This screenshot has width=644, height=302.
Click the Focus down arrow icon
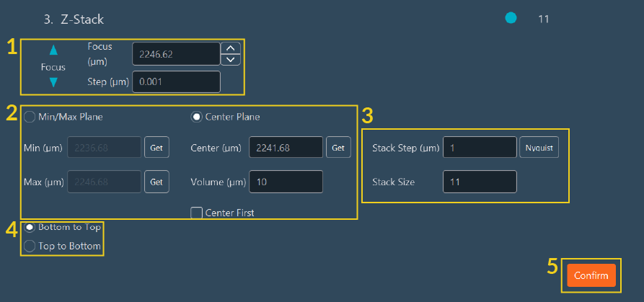(x=53, y=82)
